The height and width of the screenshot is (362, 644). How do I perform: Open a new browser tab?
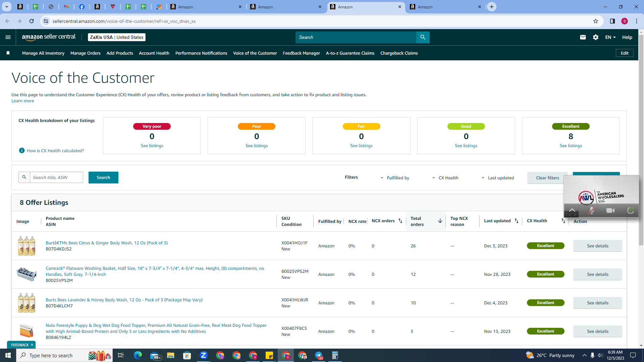(x=492, y=7)
